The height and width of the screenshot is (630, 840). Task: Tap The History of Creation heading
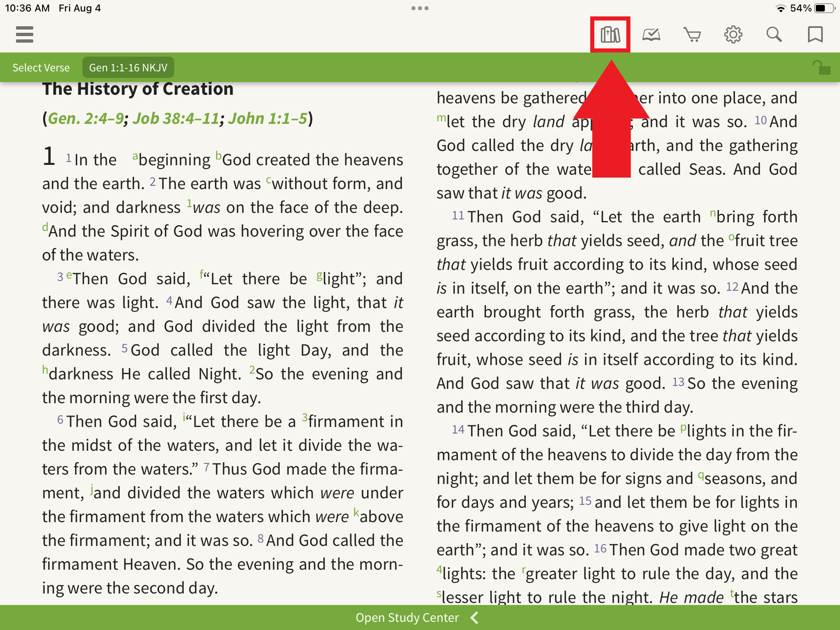(x=138, y=89)
